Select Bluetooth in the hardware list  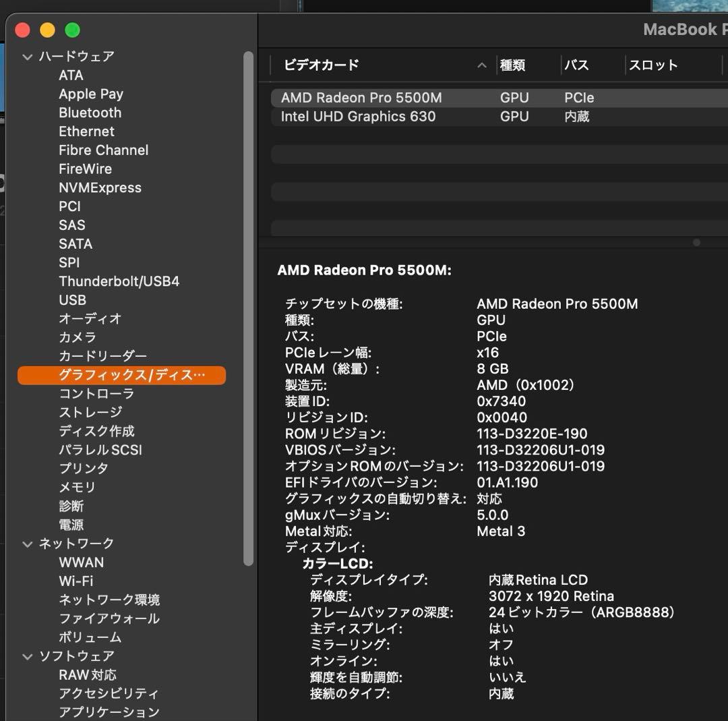(x=90, y=113)
